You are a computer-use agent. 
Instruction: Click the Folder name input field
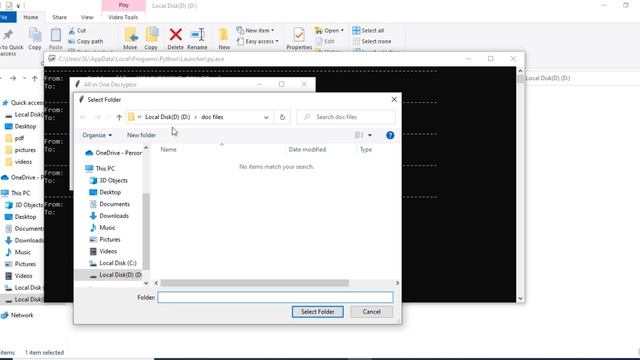(x=276, y=297)
